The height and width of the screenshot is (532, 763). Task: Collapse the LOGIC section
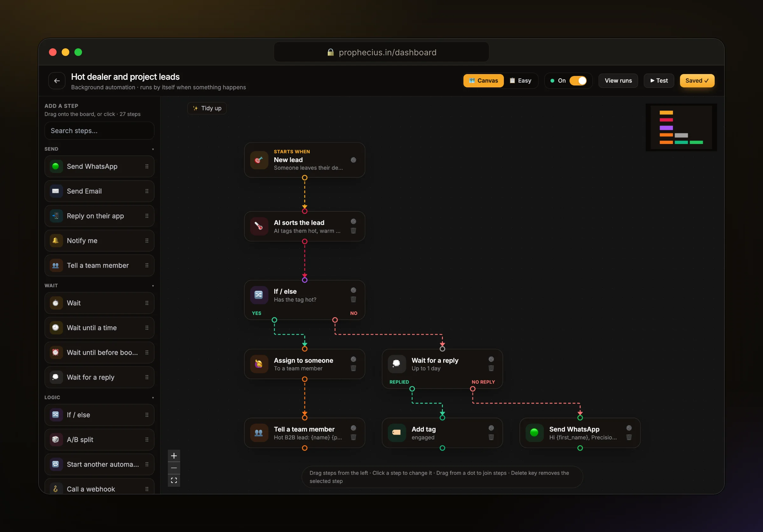153,398
